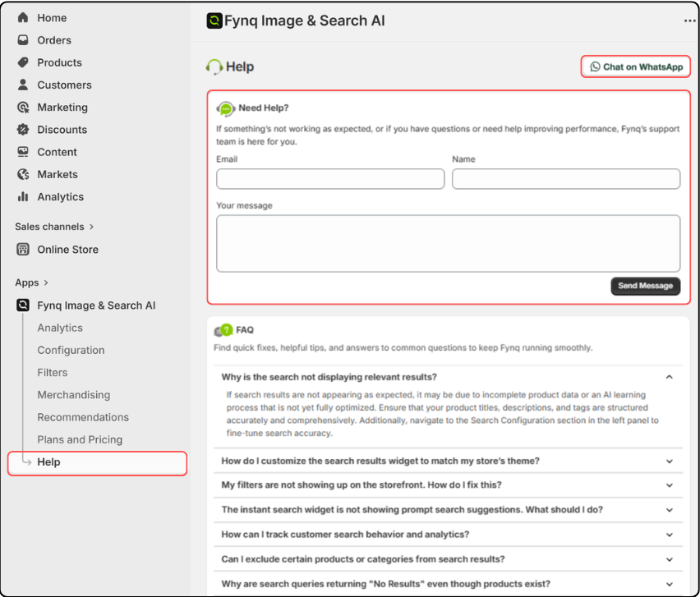Open Products section
This screenshot has width=700, height=597.
[x=59, y=62]
